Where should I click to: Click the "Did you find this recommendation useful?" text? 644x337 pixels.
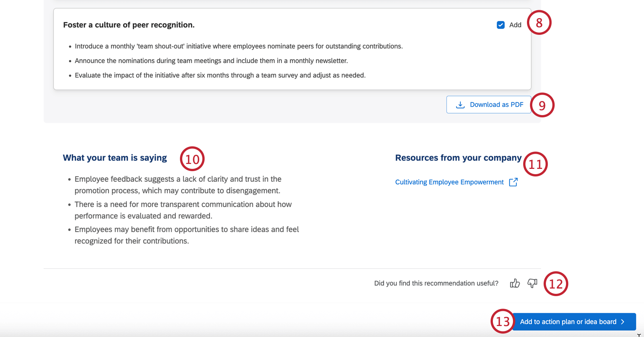click(436, 283)
